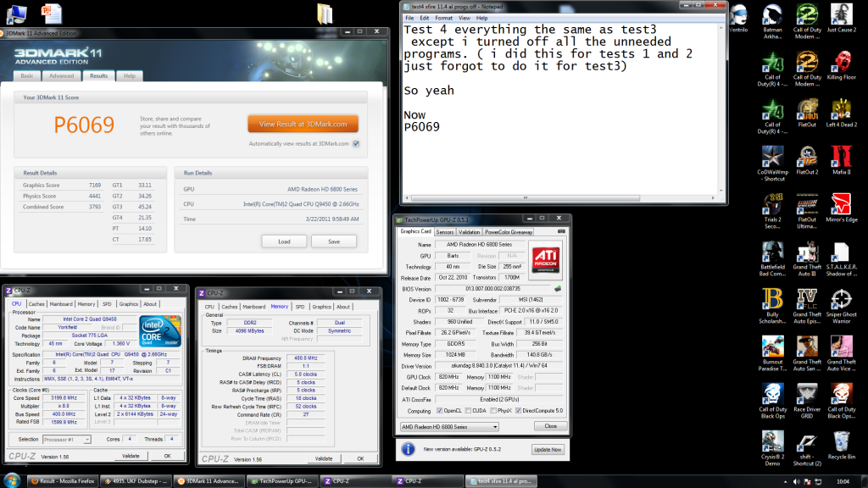Click OK in the left CPU-Z window
Image resolution: width=868 pixels, height=488 pixels.
click(x=167, y=456)
